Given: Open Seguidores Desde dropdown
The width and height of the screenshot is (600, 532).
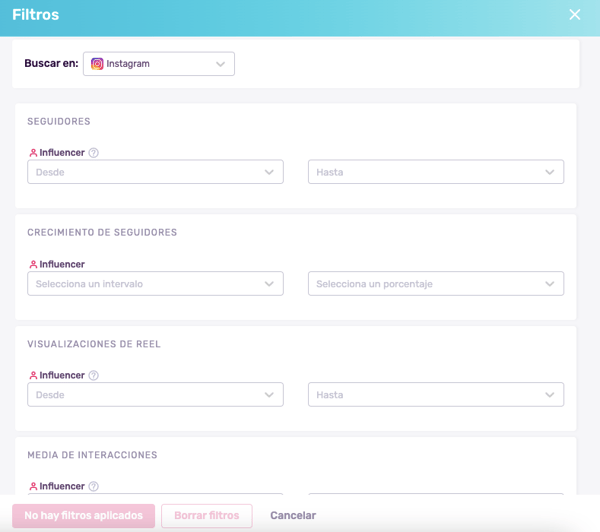Looking at the screenshot, I should click(155, 172).
